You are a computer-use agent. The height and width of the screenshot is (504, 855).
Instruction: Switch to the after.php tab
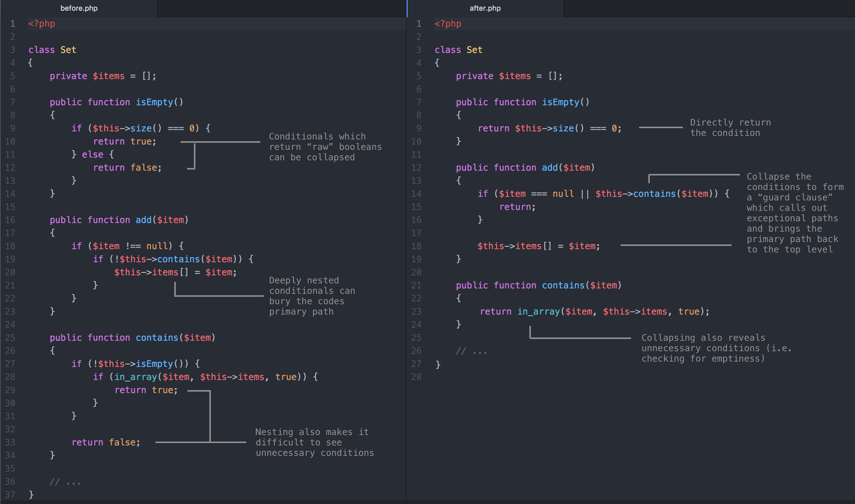pyautogui.click(x=486, y=8)
